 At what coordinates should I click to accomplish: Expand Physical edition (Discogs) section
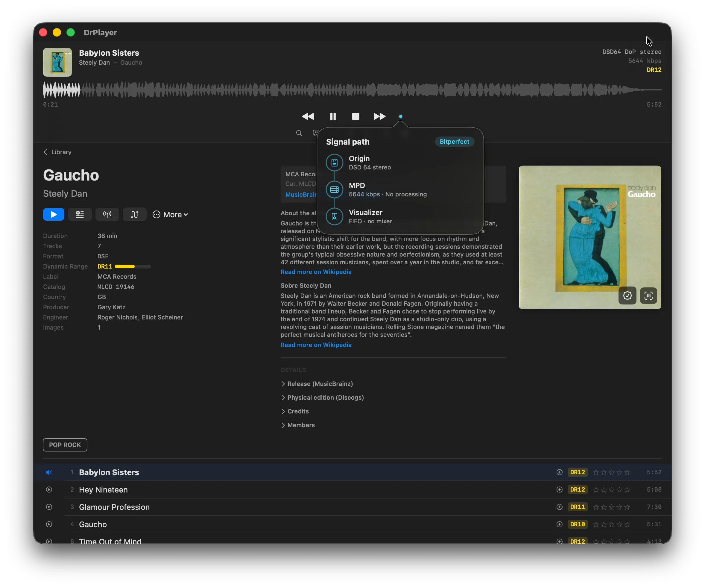tap(322, 397)
